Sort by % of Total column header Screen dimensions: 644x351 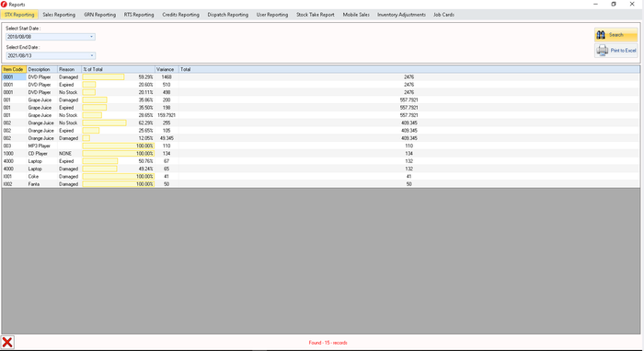[x=119, y=69]
